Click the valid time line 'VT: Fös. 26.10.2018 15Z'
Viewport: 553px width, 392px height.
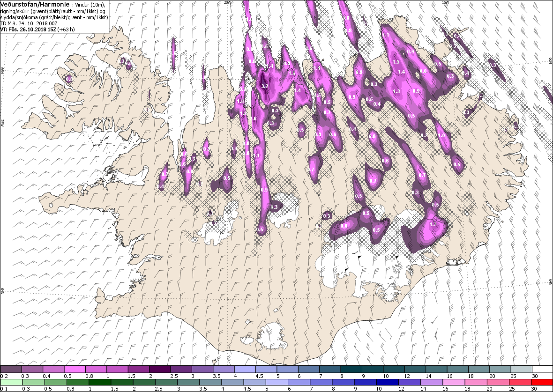coord(29,29)
